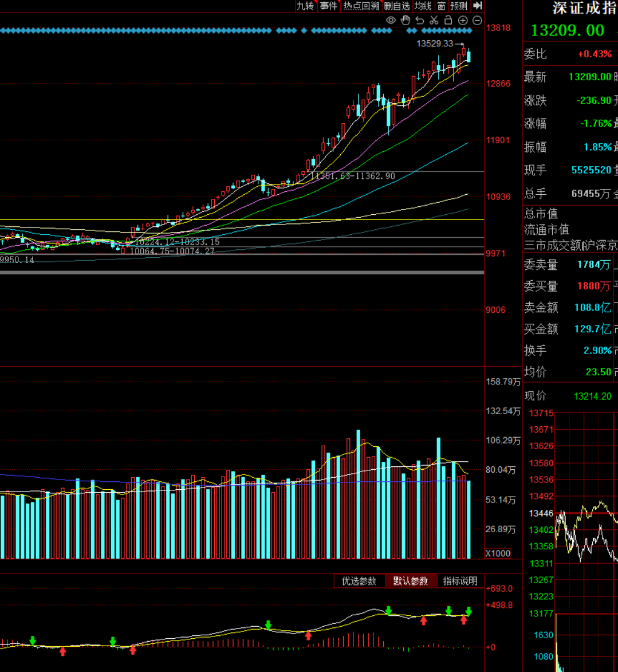
Task: Select the 优选参数 parameters tab
Action: [x=359, y=581]
